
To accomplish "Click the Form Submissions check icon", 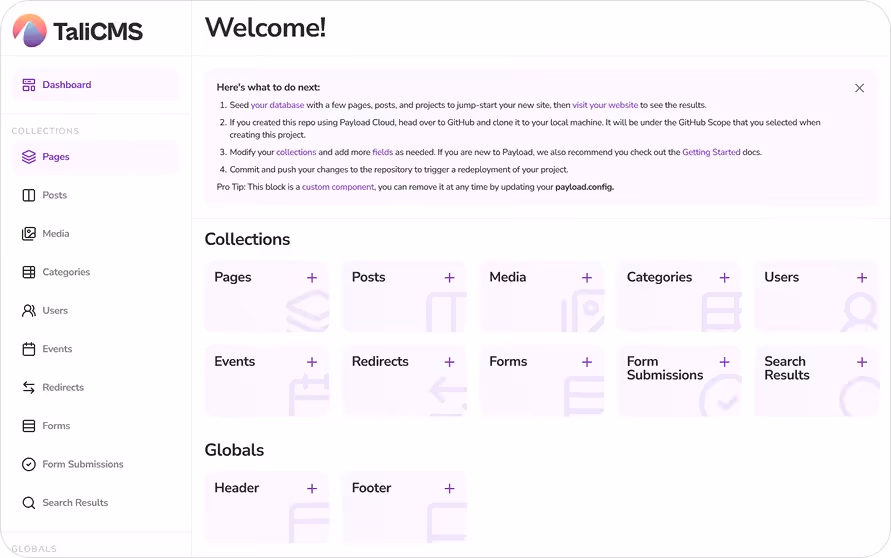I will 28,464.
